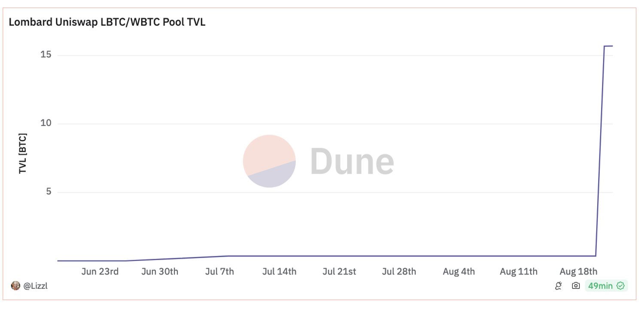
Task: Click the 5 y-axis value label
Action: coord(49,191)
